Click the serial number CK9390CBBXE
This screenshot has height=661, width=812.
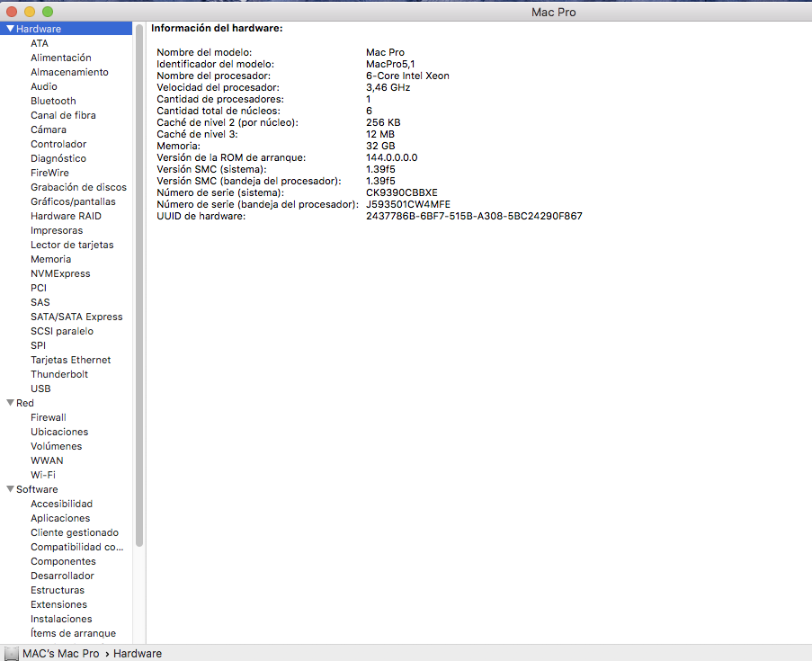(x=401, y=192)
